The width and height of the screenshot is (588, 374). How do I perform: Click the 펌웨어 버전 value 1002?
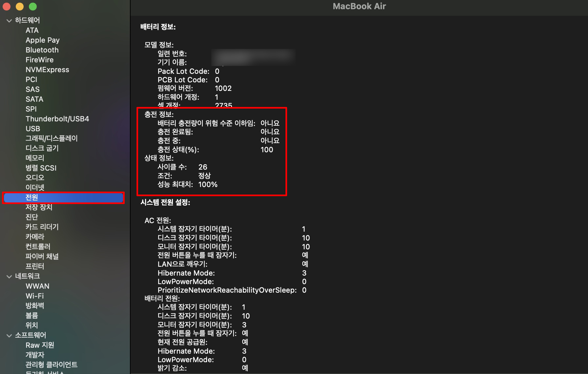click(223, 88)
